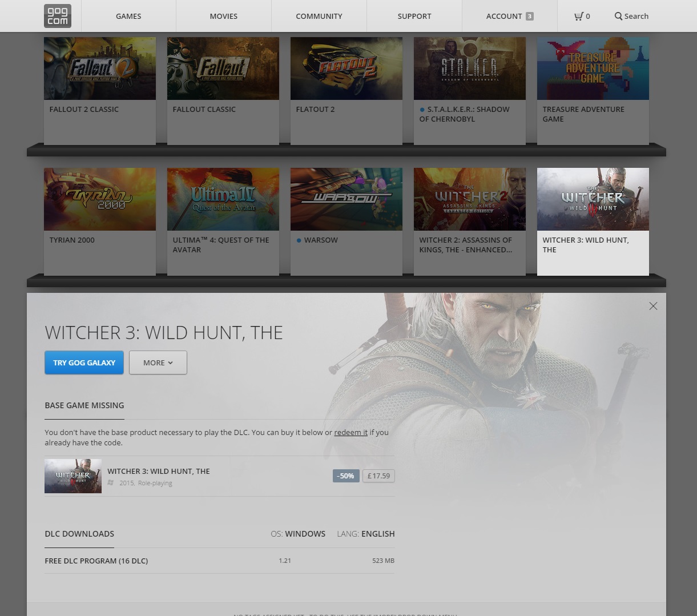The image size is (697, 616).
Task: Go to the GOG.com home logo
Action: coord(57,16)
